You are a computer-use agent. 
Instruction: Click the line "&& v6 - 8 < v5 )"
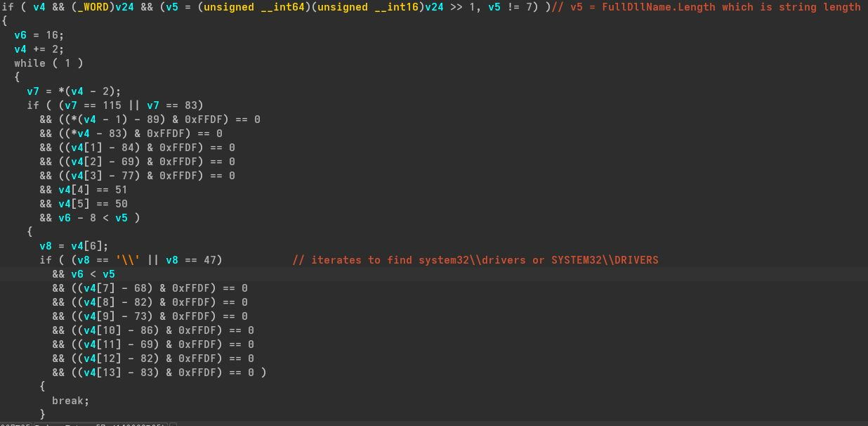click(90, 218)
